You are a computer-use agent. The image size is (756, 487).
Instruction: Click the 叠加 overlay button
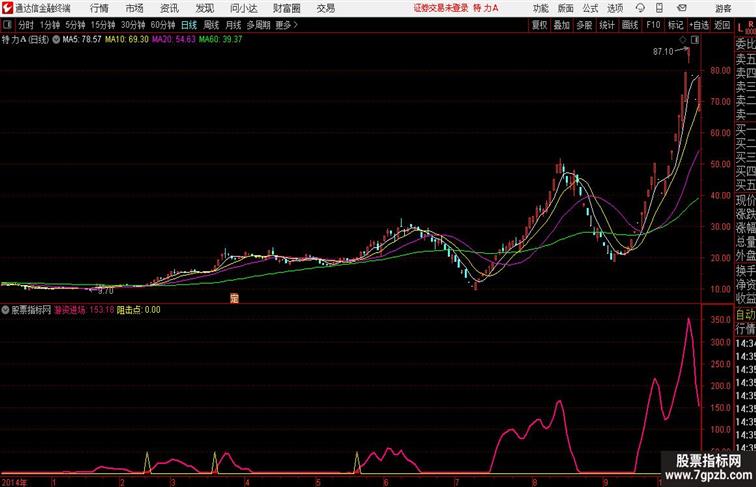562,25
